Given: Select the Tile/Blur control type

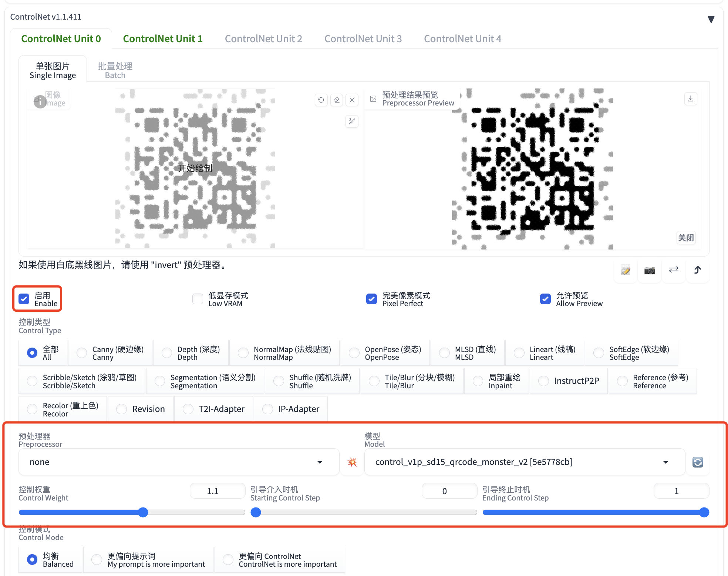Looking at the screenshot, I should pyautogui.click(x=412, y=381).
